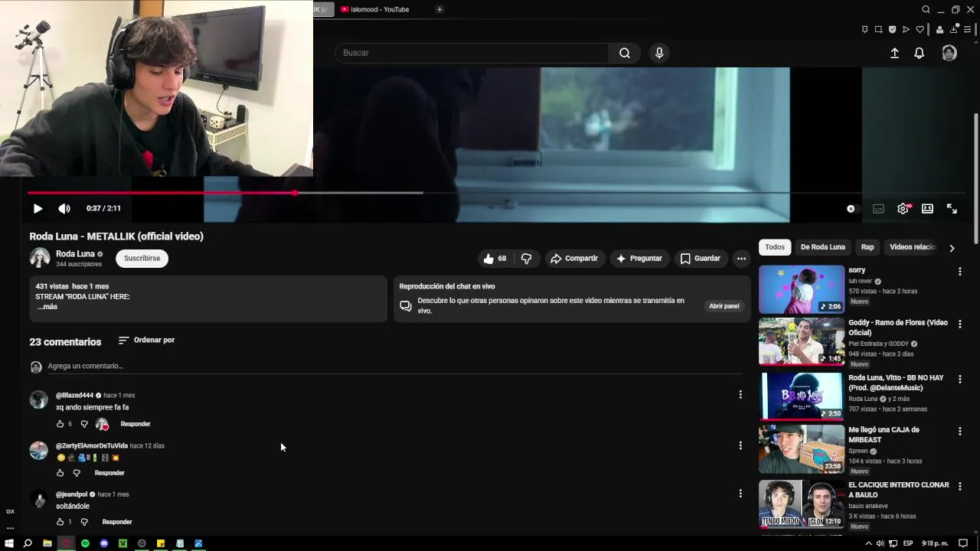
Task: Click the YouTube search magnifier button
Action: [625, 53]
